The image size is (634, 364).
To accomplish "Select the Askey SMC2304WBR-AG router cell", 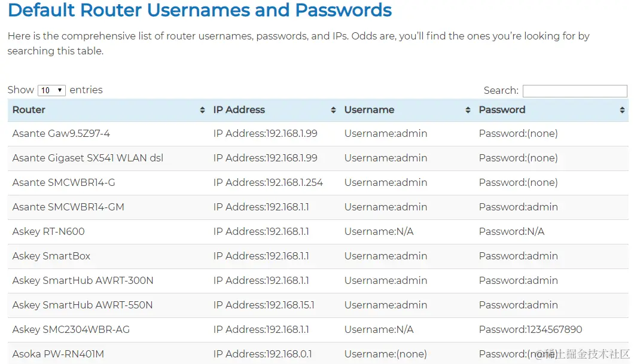I will 71,330.
